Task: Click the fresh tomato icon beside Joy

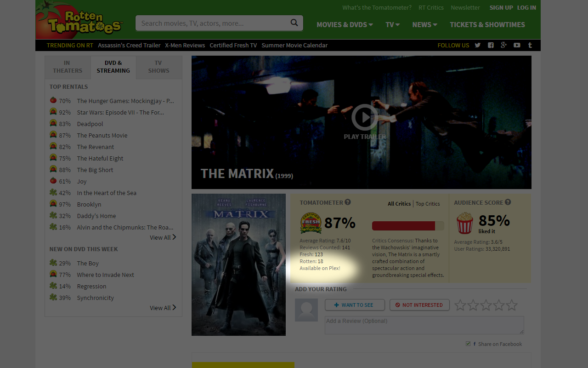Action: [53, 181]
